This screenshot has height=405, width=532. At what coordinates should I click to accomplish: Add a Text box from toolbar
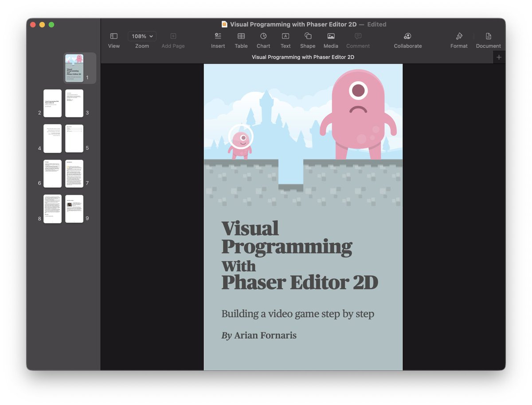click(286, 40)
